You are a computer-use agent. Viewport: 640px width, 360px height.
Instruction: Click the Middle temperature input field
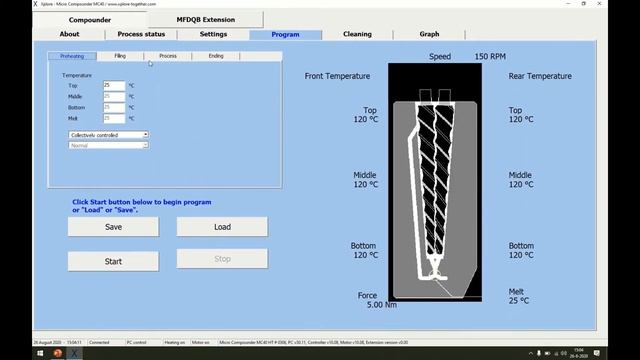tap(114, 96)
